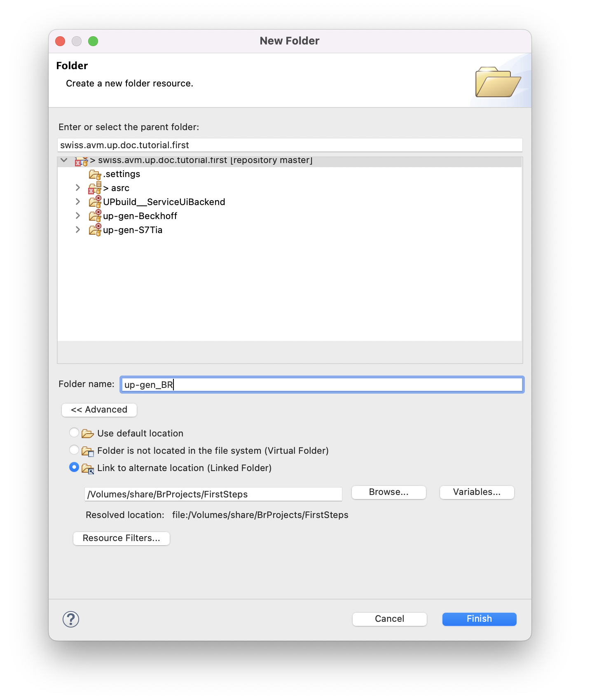Close the New Folder dialog window

click(x=60, y=41)
